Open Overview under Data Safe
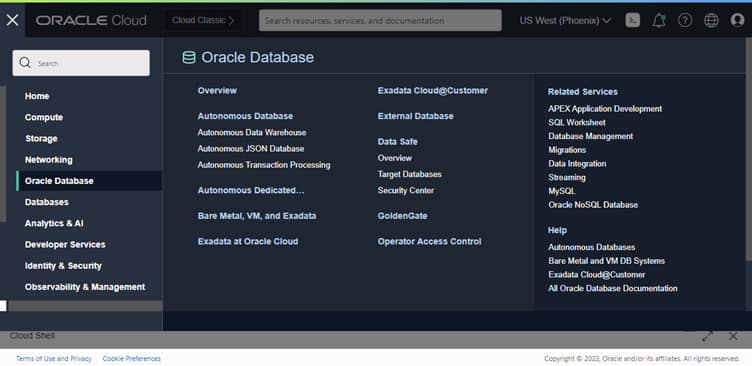 tap(395, 158)
